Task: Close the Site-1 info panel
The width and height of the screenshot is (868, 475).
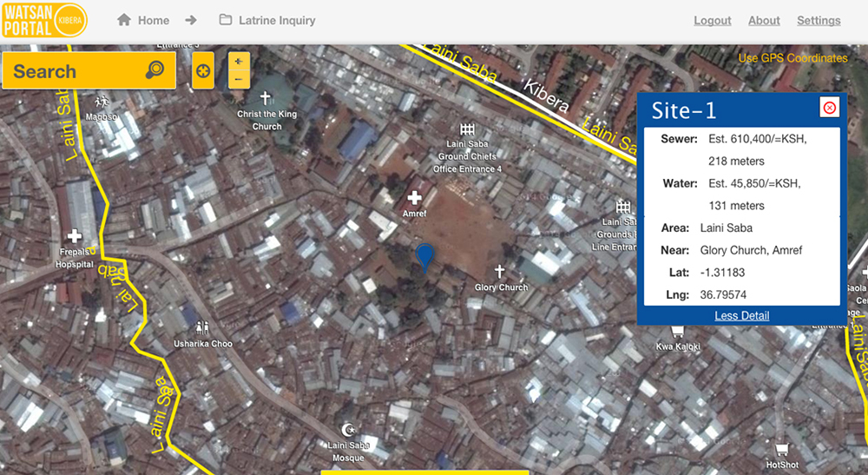Action: [x=829, y=108]
